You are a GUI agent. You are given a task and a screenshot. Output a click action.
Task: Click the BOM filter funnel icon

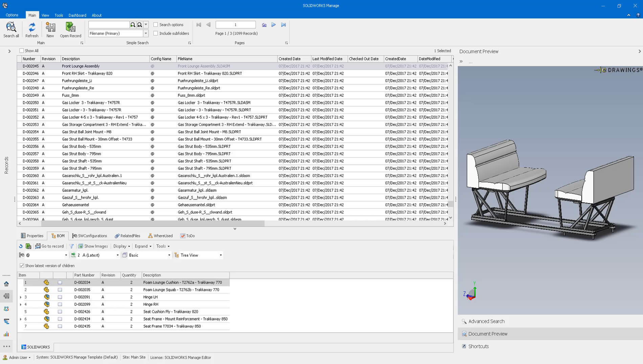click(x=71, y=246)
